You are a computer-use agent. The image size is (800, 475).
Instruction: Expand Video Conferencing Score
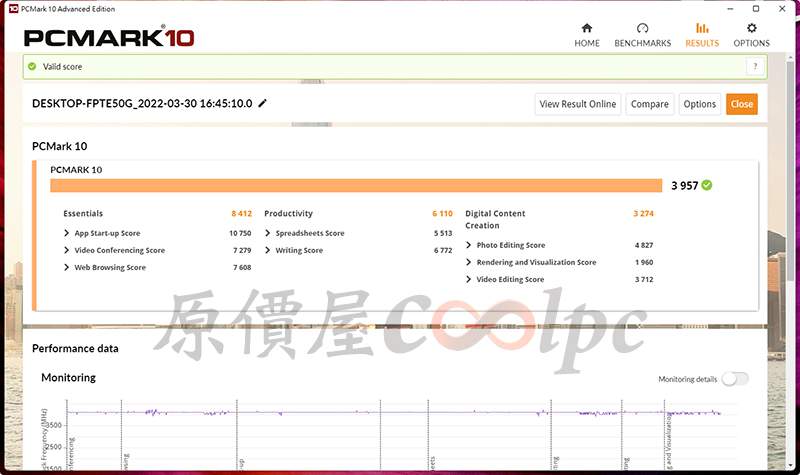pos(66,250)
